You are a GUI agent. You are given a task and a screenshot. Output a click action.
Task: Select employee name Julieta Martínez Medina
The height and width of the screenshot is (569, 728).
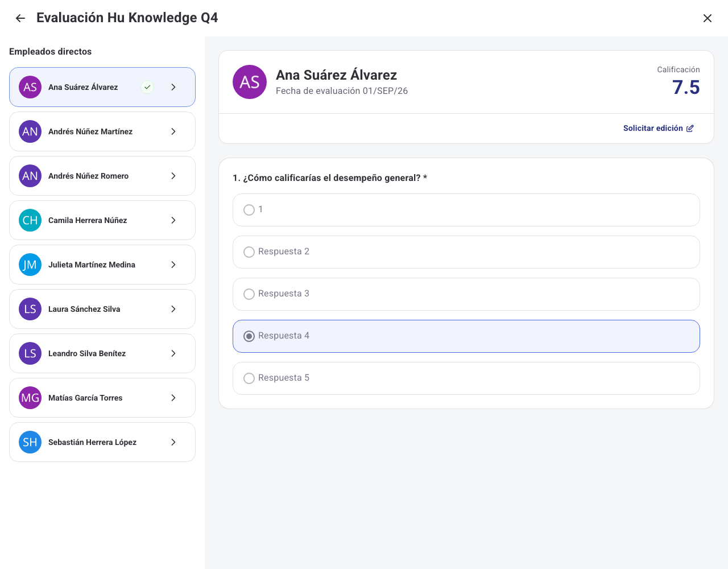click(x=92, y=265)
